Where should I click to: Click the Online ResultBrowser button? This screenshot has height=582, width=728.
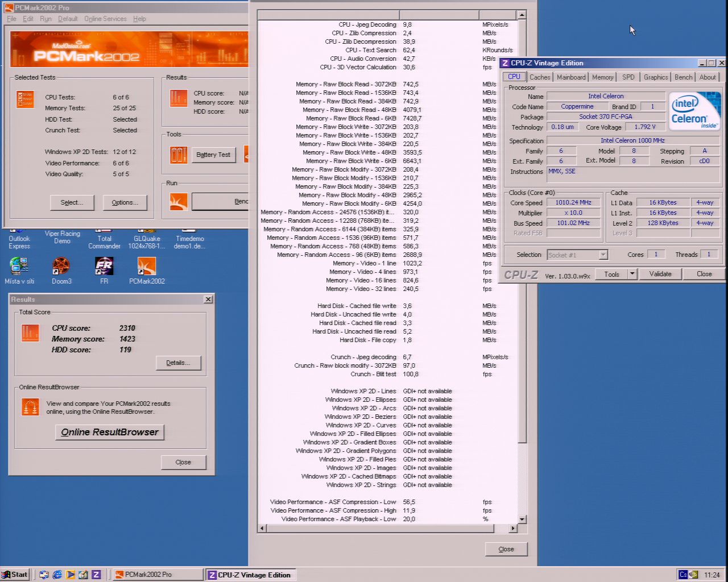(110, 432)
